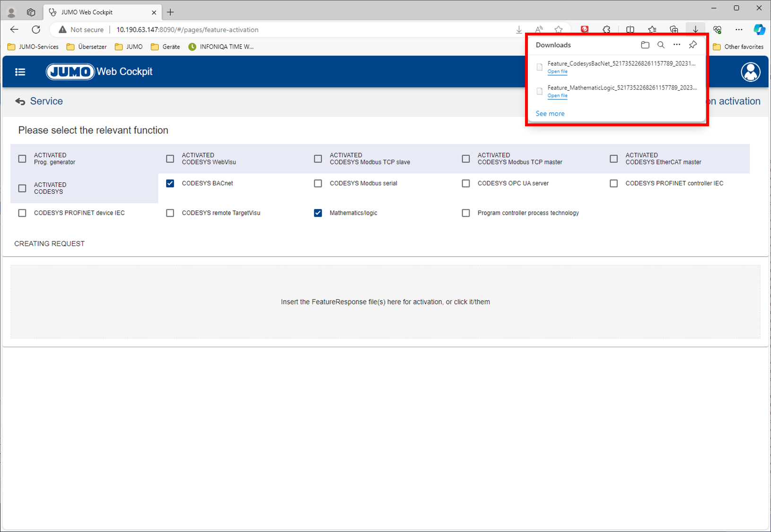Open downloads folder icon in Downloads panel
Viewport: 771px width, 532px height.
coord(645,45)
